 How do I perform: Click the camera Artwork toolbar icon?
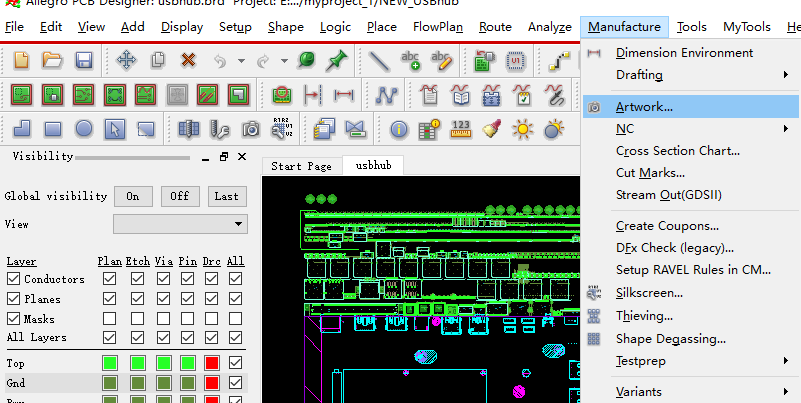251,129
